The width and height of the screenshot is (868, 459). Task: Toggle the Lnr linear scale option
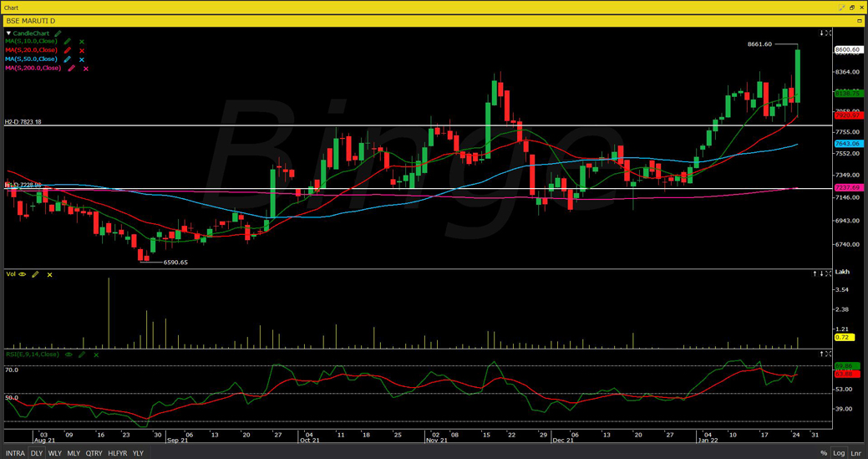(x=855, y=453)
